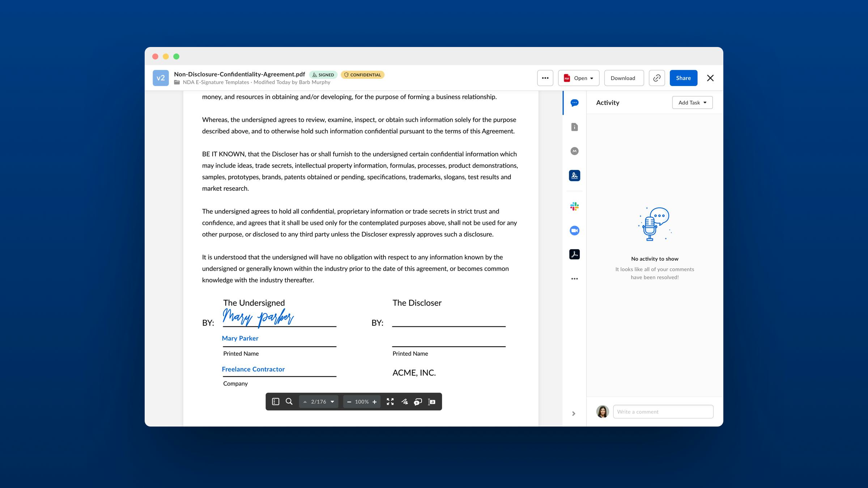Switch to the Activity comments tab icon

coord(574,103)
